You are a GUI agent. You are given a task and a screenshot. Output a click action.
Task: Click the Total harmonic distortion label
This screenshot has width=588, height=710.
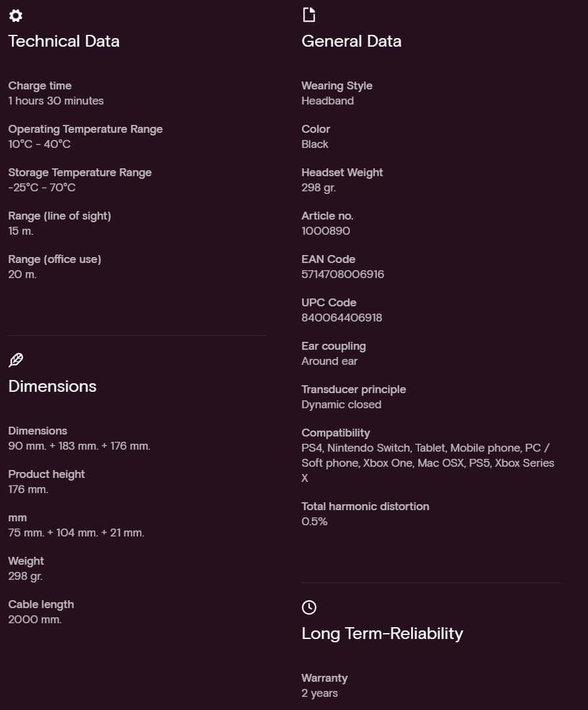pos(365,506)
